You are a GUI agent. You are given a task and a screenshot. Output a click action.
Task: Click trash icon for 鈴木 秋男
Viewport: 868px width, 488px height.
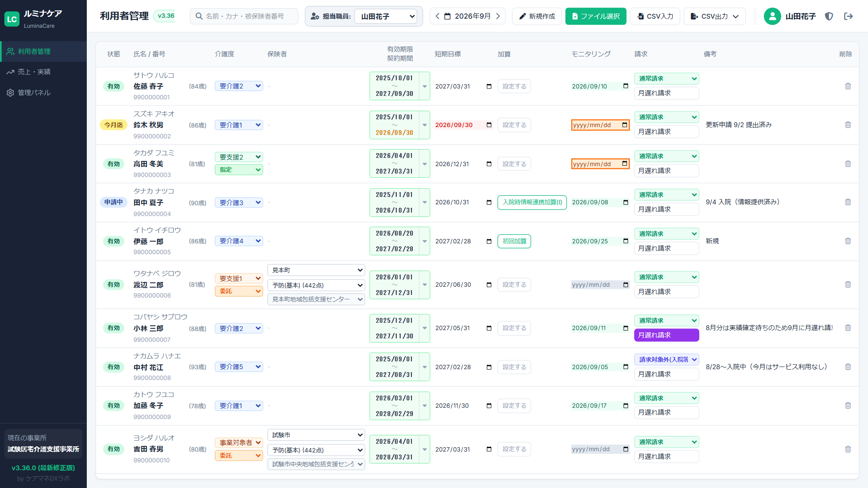coord(848,125)
